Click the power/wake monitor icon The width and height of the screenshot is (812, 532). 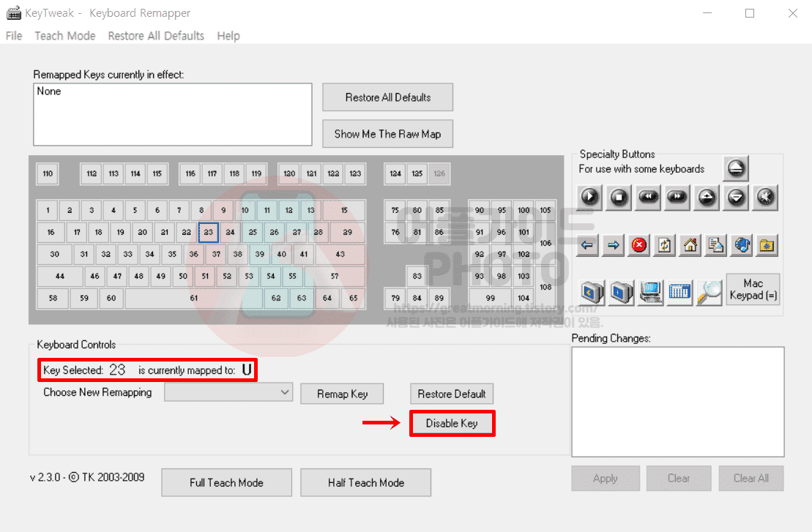click(622, 293)
